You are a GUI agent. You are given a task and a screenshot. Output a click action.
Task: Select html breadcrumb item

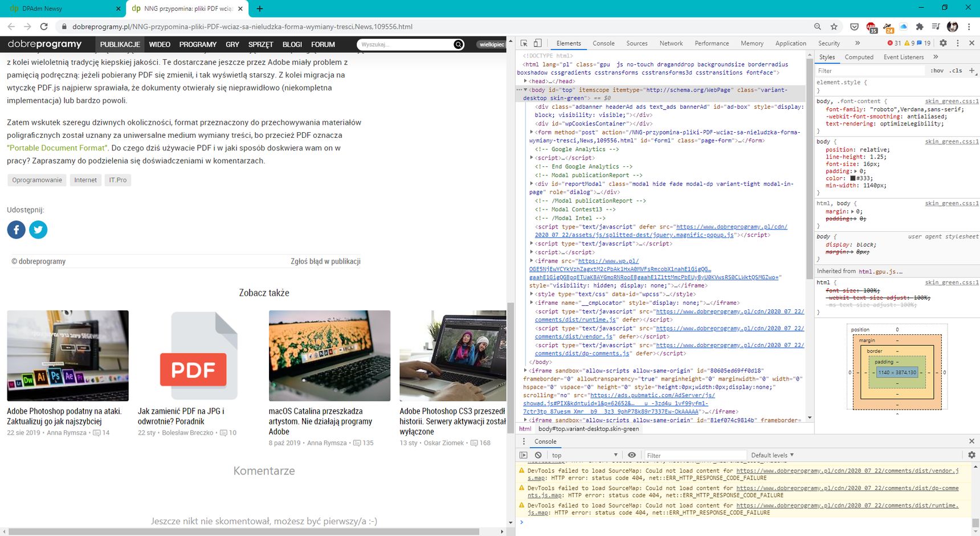525,429
